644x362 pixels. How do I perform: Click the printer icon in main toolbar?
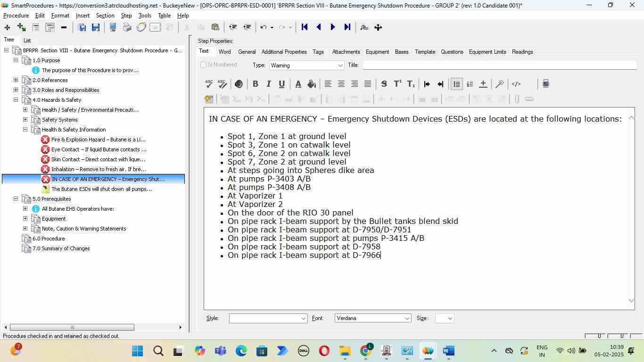tap(127, 27)
